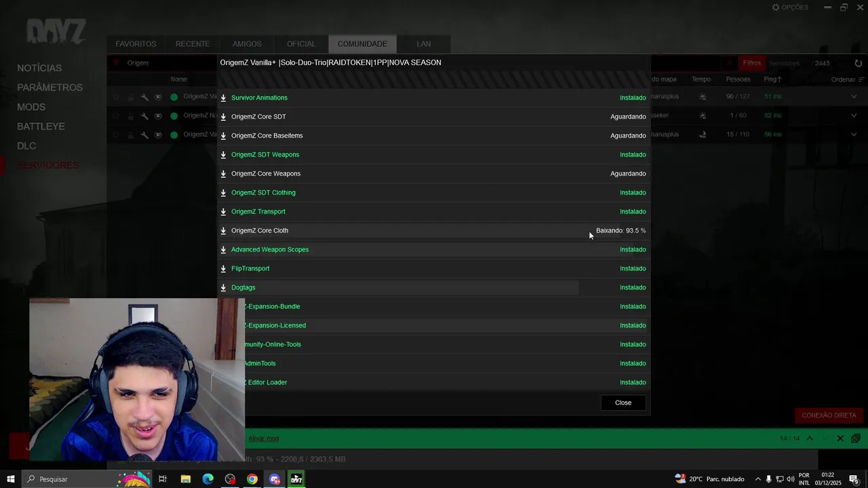This screenshot has height=488, width=868.
Task: Toggle eye icon on third OrigemZ server row
Action: (158, 135)
